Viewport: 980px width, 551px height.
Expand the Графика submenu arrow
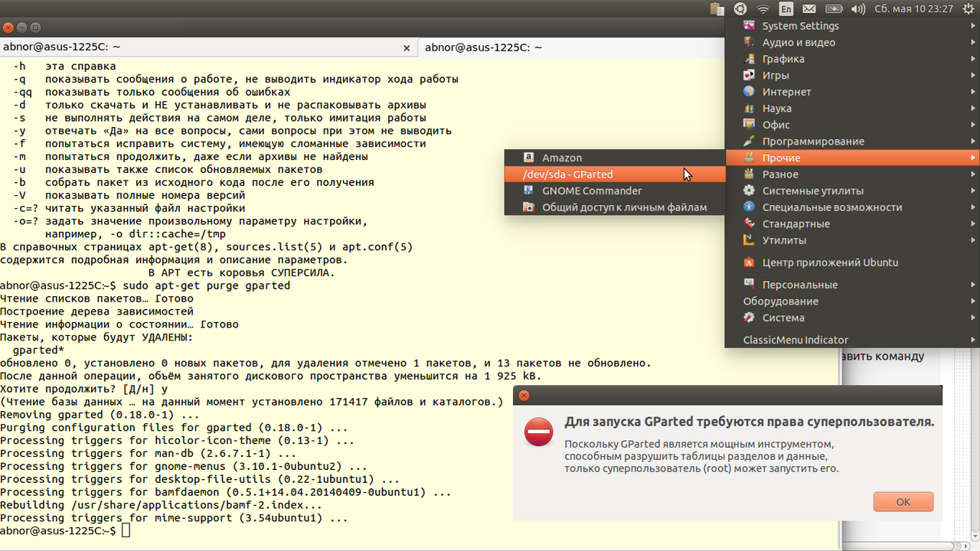[x=973, y=59]
